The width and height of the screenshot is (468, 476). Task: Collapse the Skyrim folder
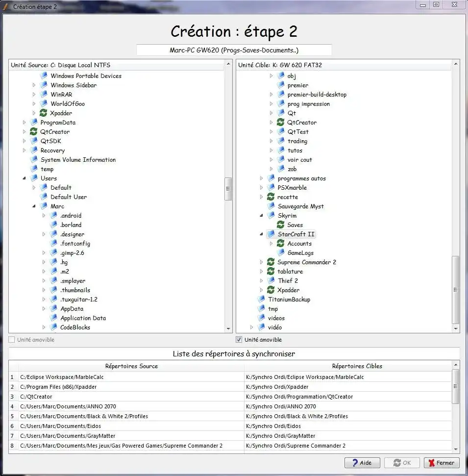[x=261, y=216]
